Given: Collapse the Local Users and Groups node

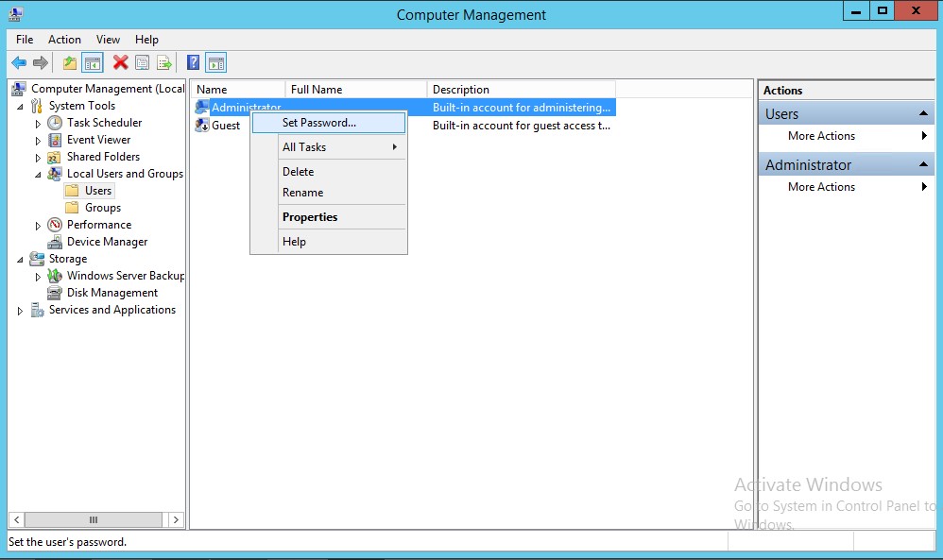Looking at the screenshot, I should tap(38, 175).
